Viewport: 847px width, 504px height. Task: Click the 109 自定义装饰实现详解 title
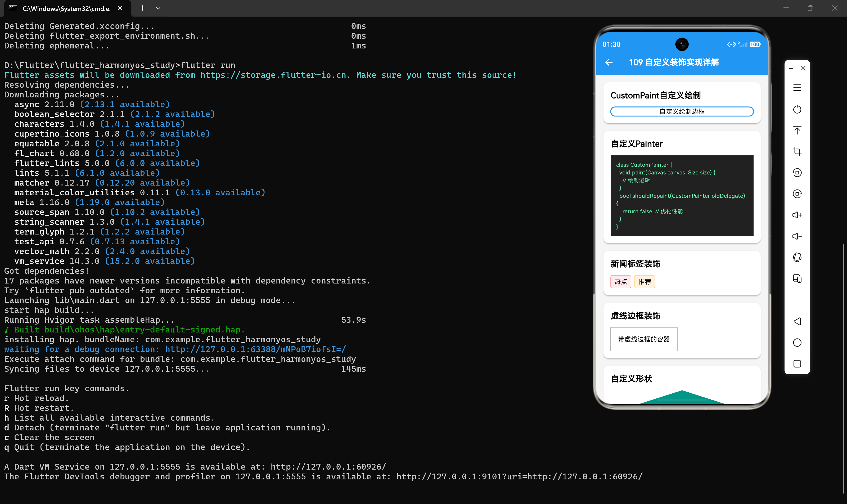(x=674, y=62)
